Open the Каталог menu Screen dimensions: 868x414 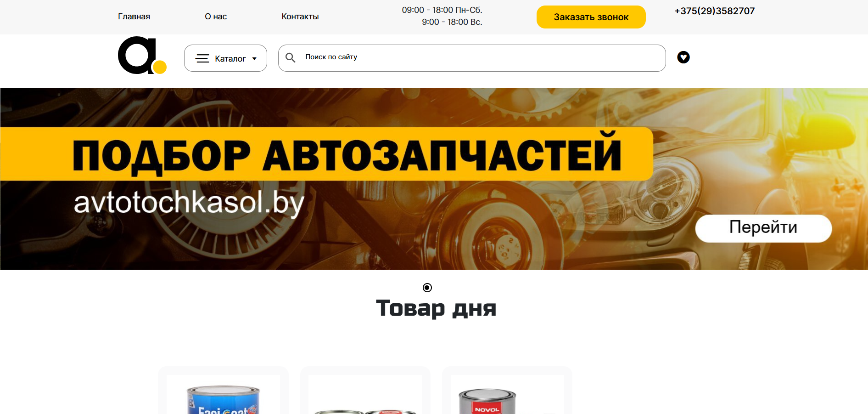tap(225, 58)
